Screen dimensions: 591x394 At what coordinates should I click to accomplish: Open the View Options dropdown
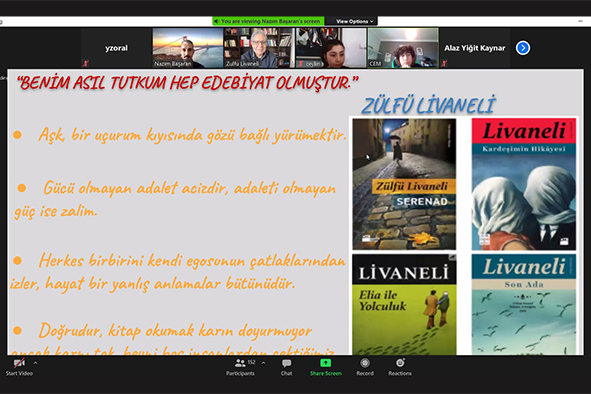(354, 21)
